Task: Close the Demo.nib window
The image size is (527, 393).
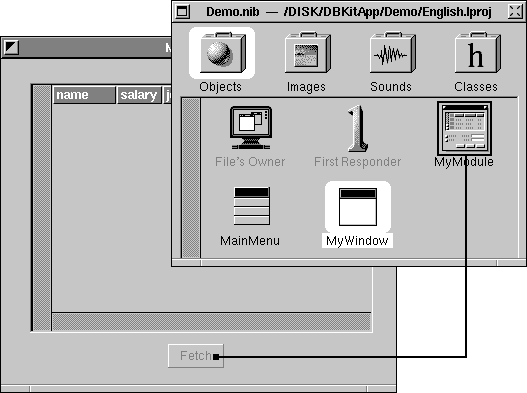Action: coord(515,12)
